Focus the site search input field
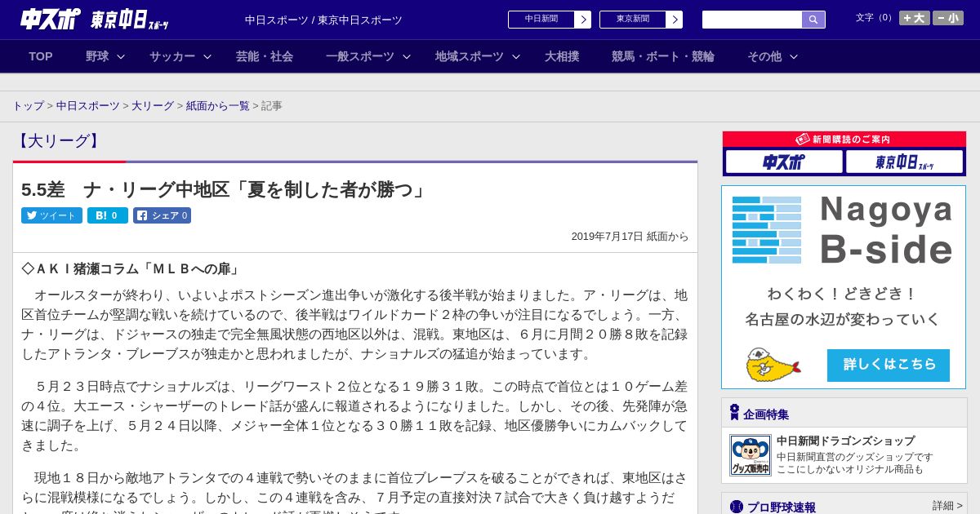The image size is (980, 514). click(x=752, y=20)
